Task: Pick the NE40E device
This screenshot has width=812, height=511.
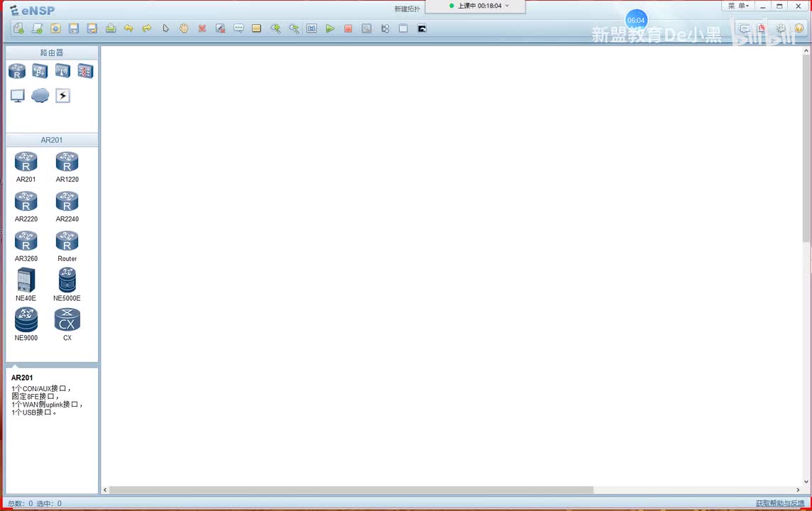Action: click(x=26, y=284)
